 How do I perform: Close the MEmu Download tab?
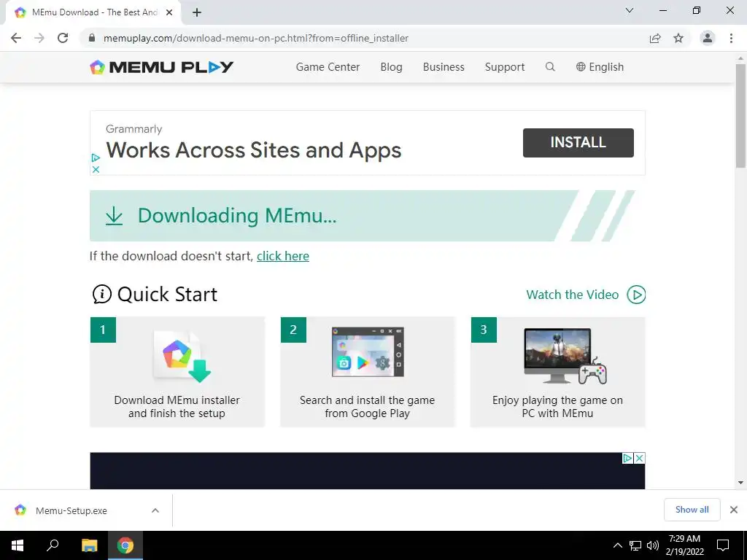[169, 12]
